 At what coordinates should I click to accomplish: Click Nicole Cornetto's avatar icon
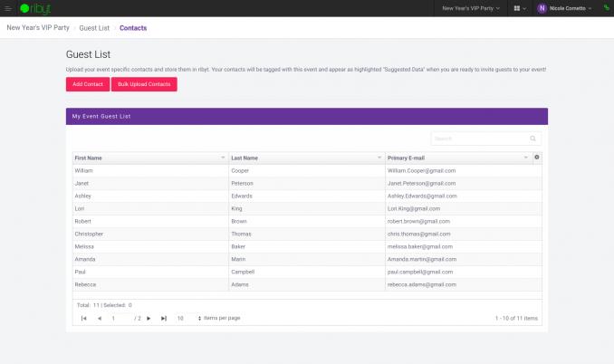[542, 8]
